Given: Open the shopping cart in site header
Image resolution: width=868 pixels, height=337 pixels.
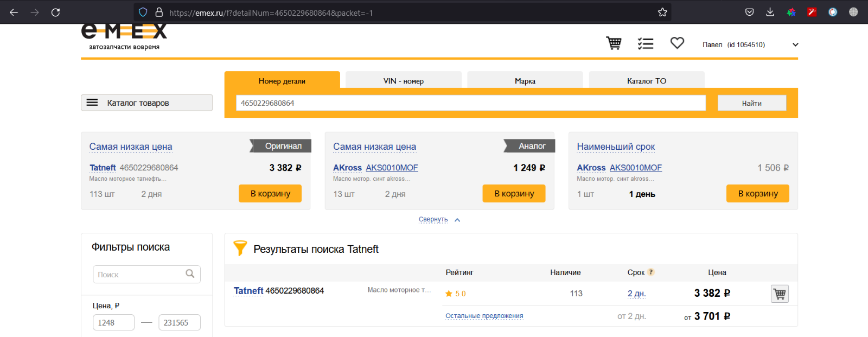Looking at the screenshot, I should [614, 43].
